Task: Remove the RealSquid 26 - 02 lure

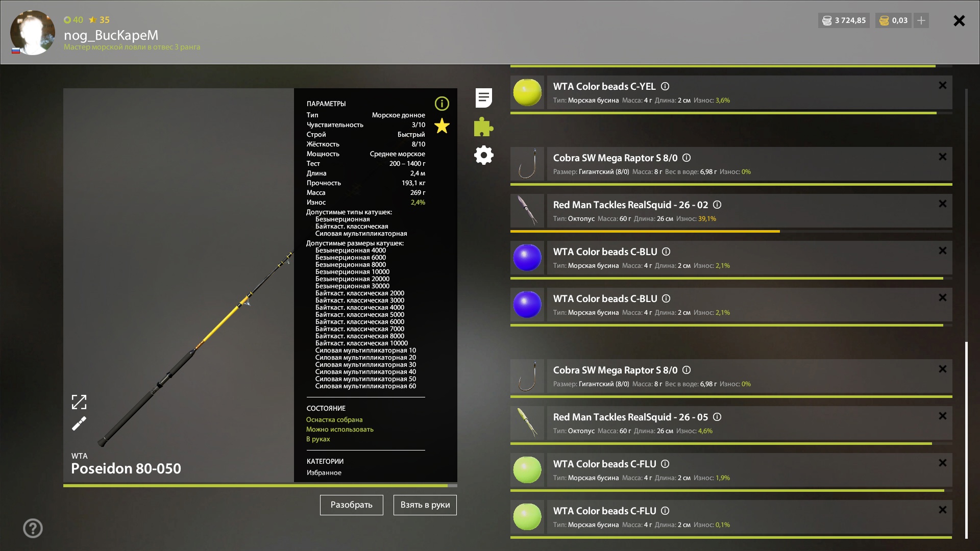Action: (x=943, y=204)
